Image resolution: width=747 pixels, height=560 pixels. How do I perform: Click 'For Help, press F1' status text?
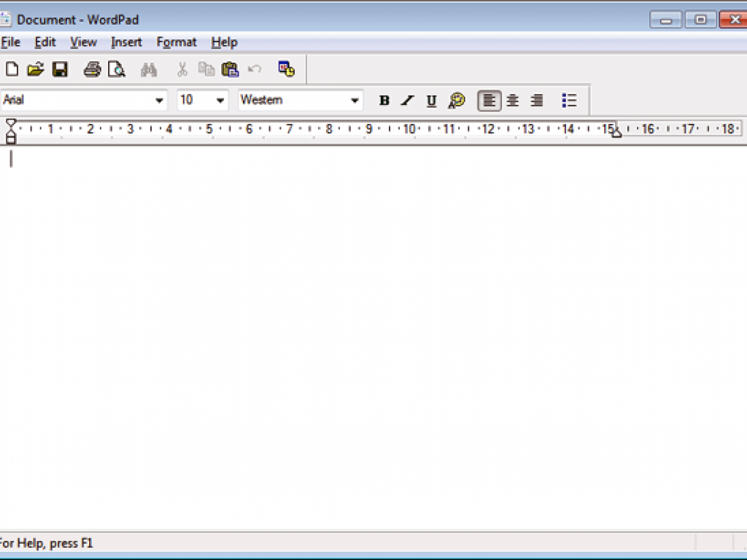[46, 543]
